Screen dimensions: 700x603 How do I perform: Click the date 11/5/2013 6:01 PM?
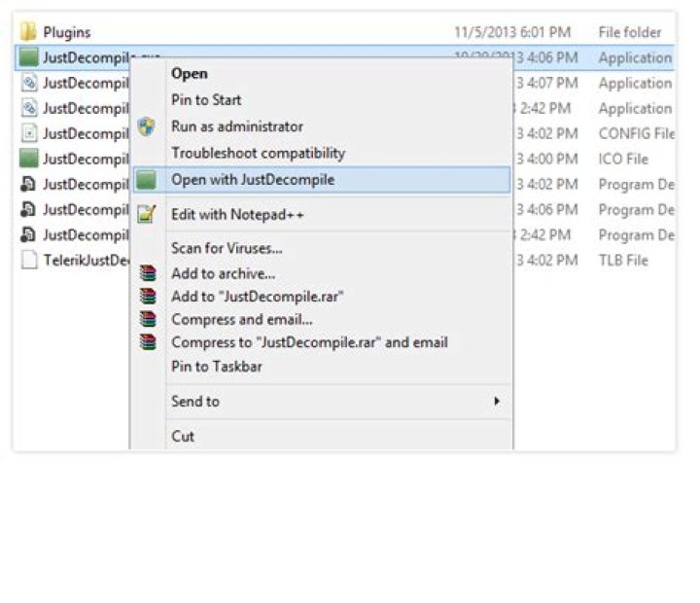[512, 32]
